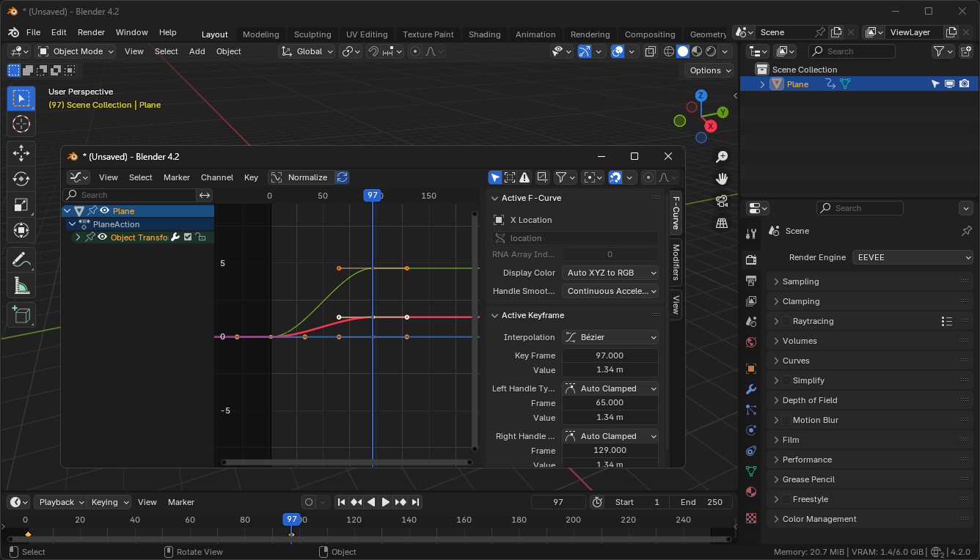Select the Plane object in the Outliner
The image size is (980, 560).
pyautogui.click(x=797, y=84)
